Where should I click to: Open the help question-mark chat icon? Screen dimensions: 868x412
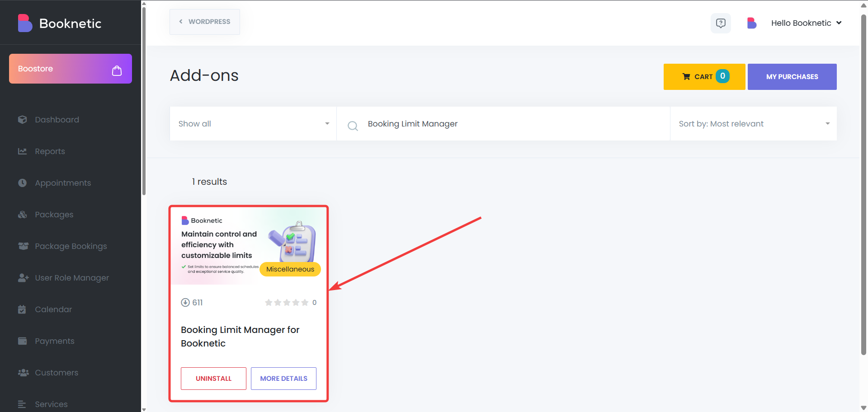point(721,23)
